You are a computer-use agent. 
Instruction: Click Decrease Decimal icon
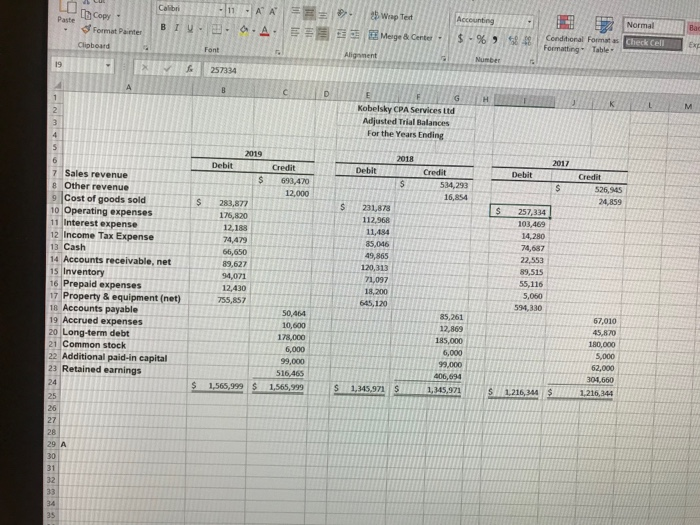point(527,41)
